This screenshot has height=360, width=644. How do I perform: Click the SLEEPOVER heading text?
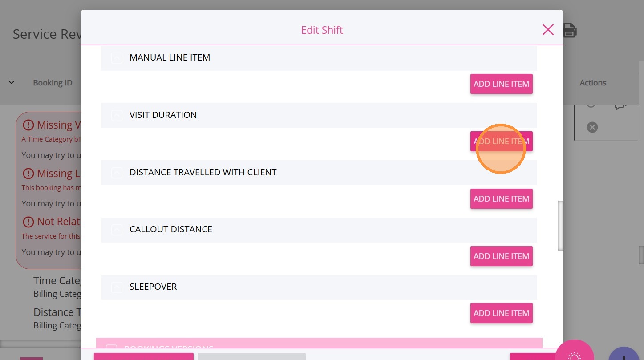pyautogui.click(x=153, y=287)
